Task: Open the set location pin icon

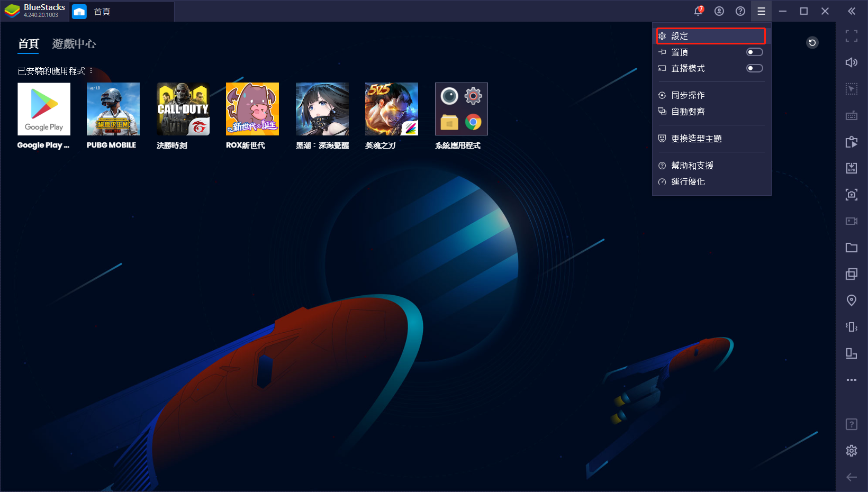Action: [852, 300]
